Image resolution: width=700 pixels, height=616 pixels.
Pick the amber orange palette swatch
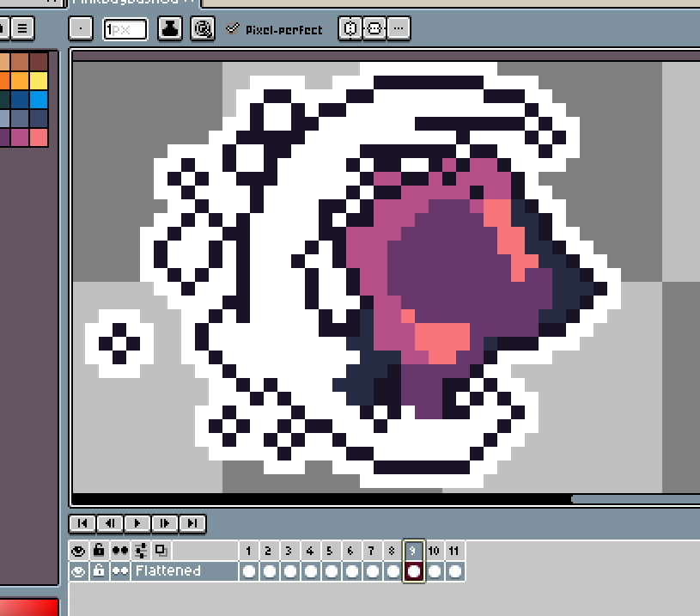[x=20, y=81]
